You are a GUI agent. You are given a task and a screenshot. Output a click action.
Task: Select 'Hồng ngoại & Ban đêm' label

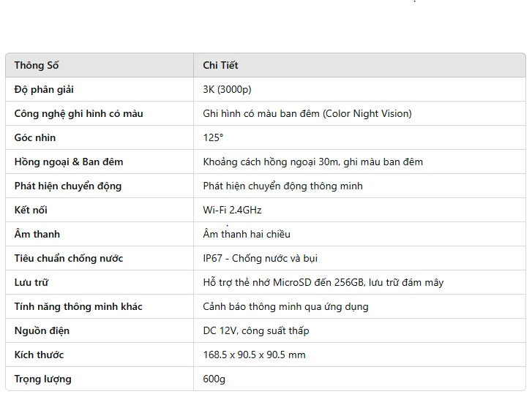tap(69, 162)
